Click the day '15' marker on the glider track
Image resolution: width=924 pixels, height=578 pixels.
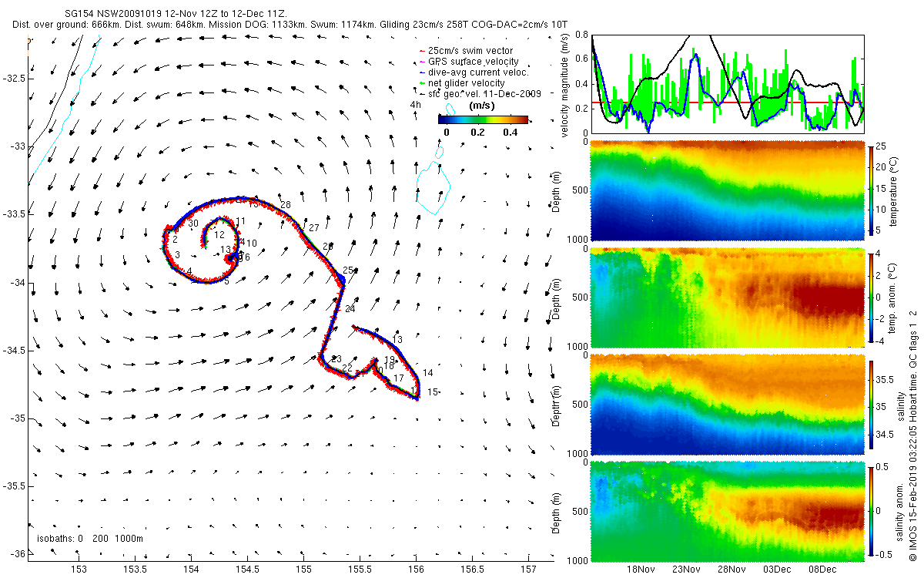(x=433, y=392)
